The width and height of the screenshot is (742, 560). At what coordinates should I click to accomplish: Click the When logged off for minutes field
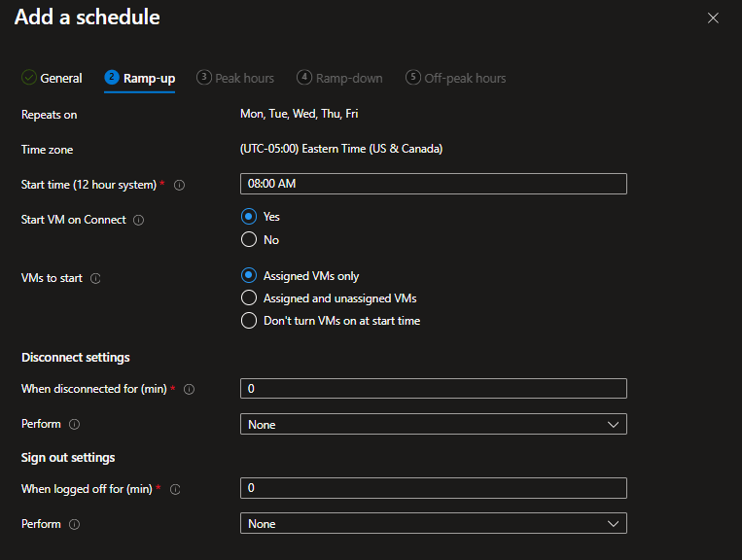click(433, 488)
